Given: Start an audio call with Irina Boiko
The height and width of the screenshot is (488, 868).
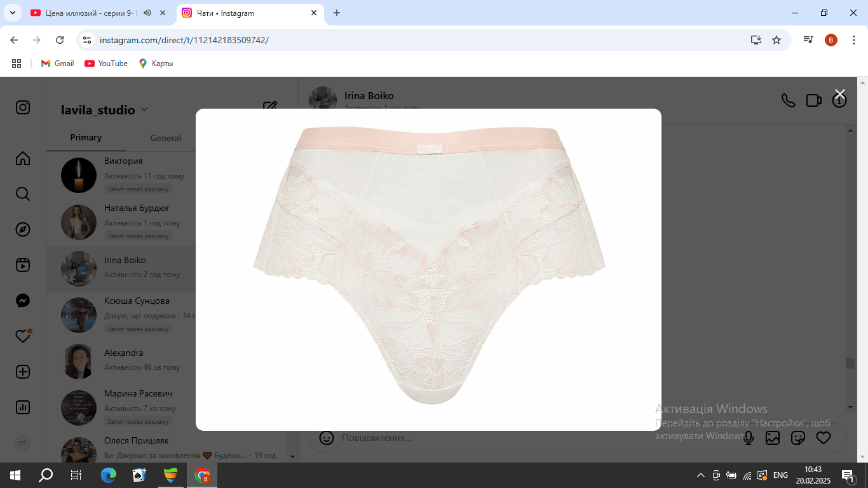Looking at the screenshot, I should point(789,100).
